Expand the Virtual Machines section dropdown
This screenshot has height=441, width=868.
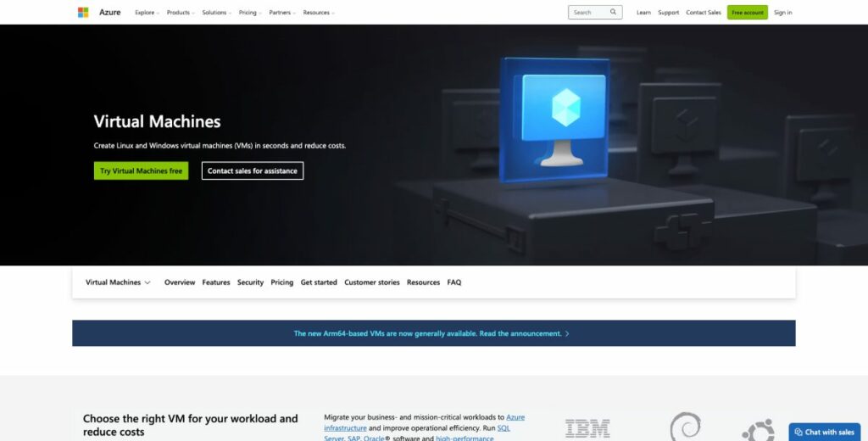(118, 282)
